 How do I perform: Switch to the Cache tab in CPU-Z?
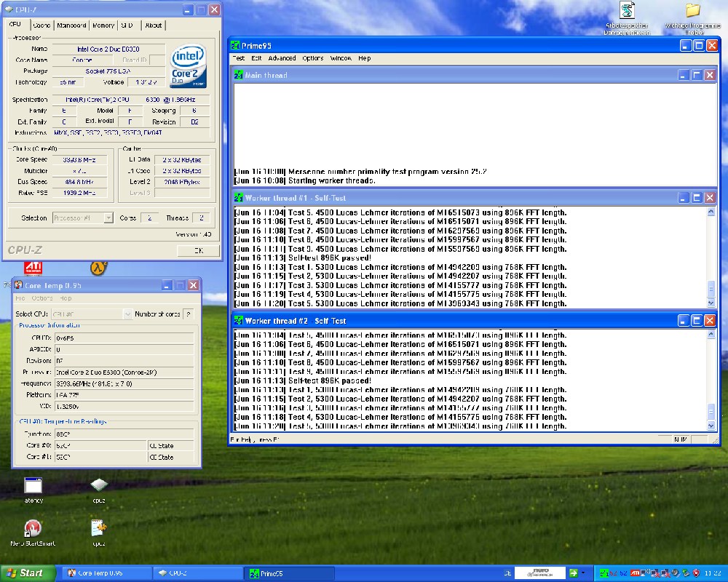coord(41,25)
